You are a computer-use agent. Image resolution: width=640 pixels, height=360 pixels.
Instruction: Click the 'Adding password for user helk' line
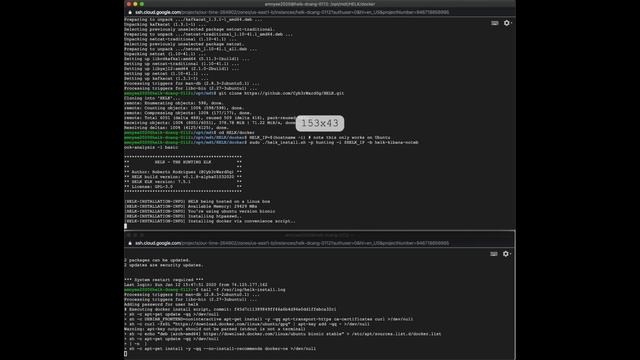[161, 304]
